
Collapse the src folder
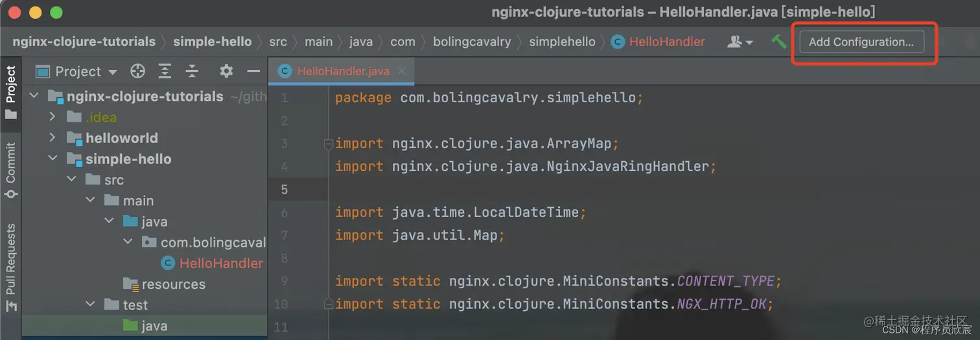pos(72,180)
